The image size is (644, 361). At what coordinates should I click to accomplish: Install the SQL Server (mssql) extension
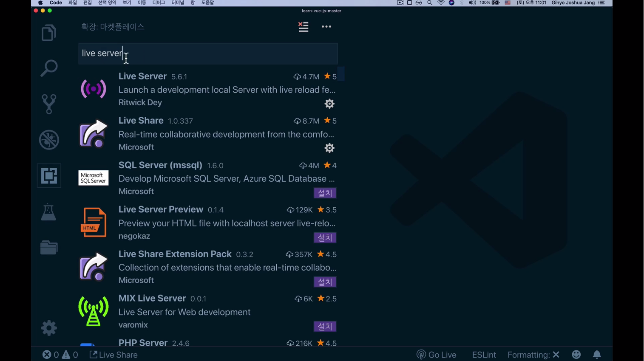pos(325,193)
